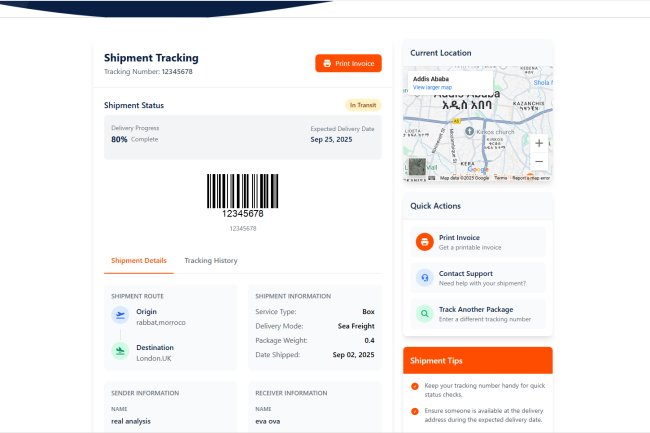The image size is (650, 433).
Task: Click the SHIPMENT ROUTE label
Action: [x=137, y=296]
